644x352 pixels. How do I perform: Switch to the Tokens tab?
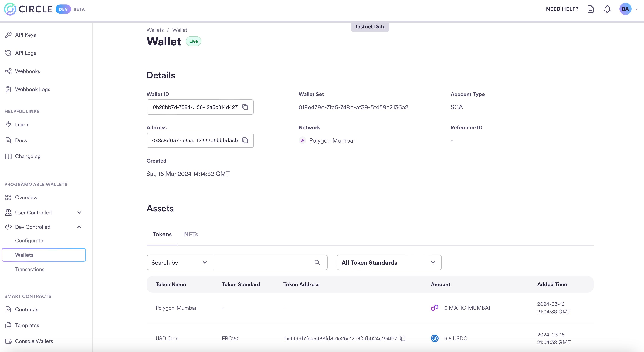[x=162, y=234]
